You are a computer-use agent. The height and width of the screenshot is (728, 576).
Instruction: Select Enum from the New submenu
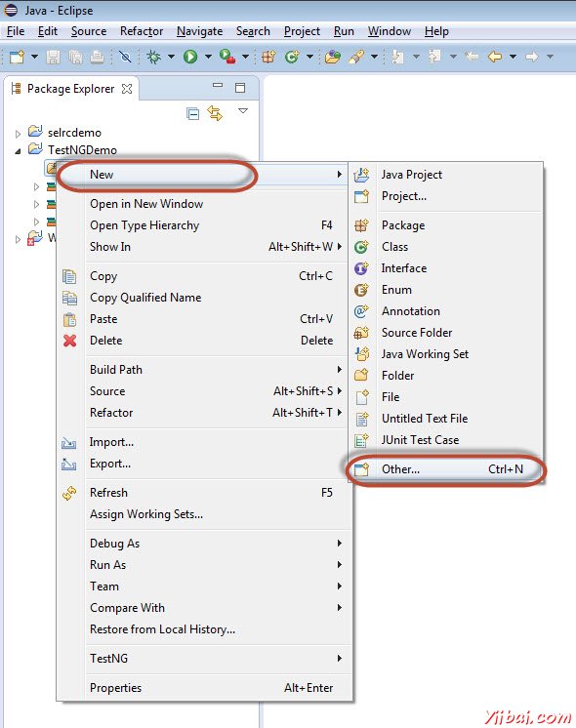[x=446, y=290]
